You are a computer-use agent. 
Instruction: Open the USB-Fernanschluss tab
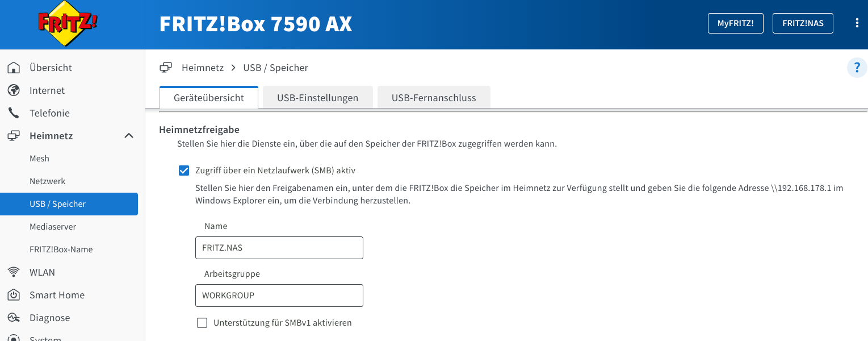point(434,98)
